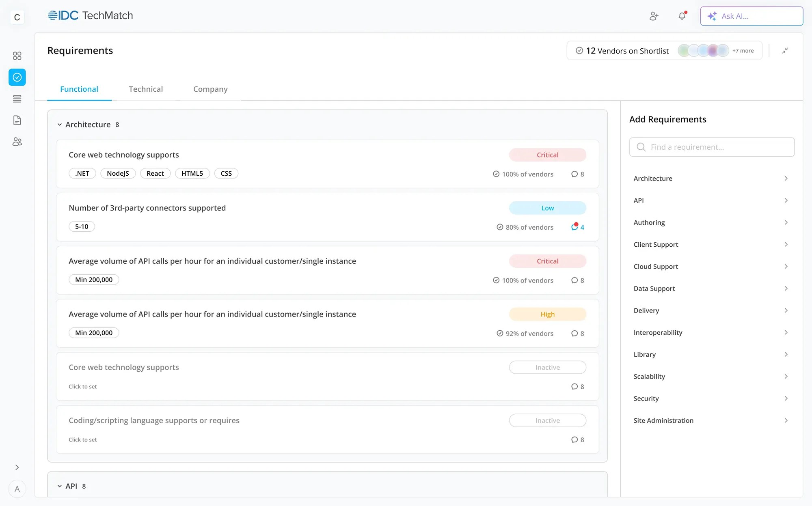Open the document icon in the sidebar
Screen dimensions: 812x506
(17, 120)
